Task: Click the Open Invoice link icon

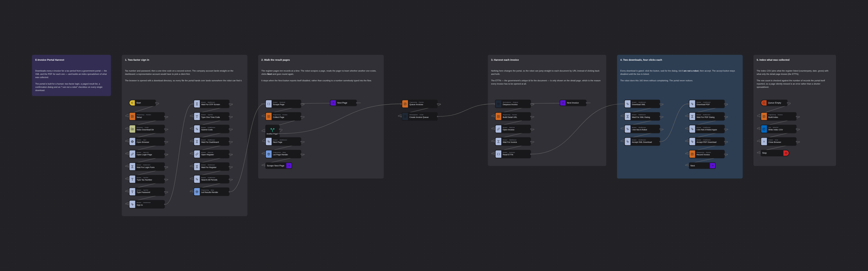Action: pos(498,129)
